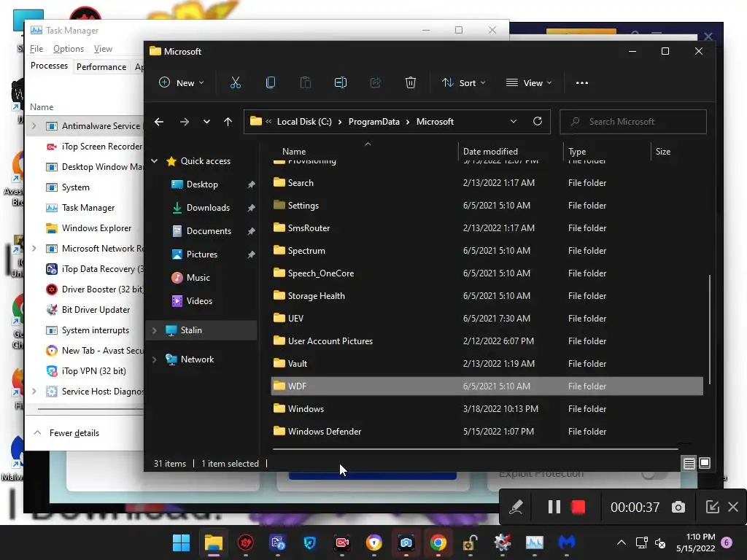Switch to Processes tab in Task Manager
This screenshot has width=747, height=560.
coord(49,66)
